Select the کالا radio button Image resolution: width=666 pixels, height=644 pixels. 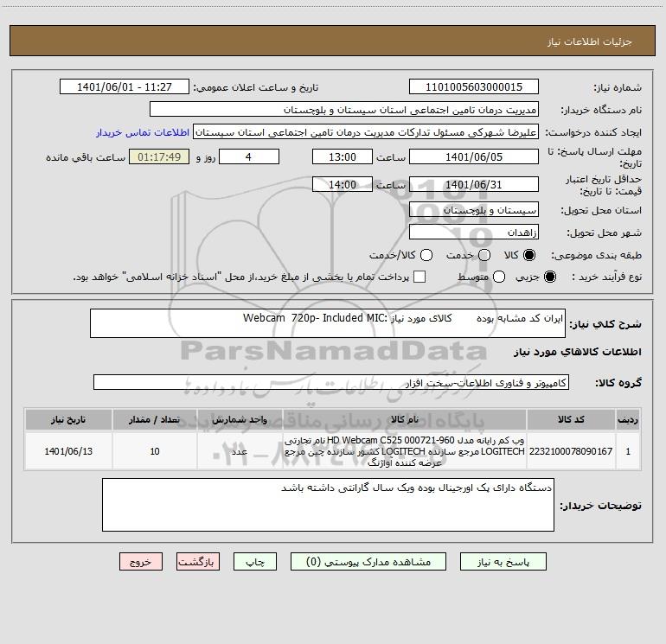coord(529,255)
